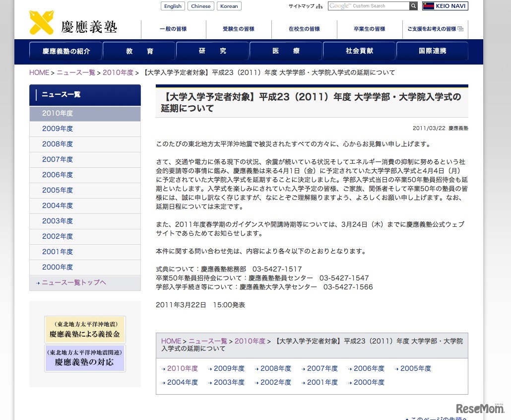This screenshot has width=511, height=420.
Task: Click the Keio crossed-pens logo
Action: point(42,22)
